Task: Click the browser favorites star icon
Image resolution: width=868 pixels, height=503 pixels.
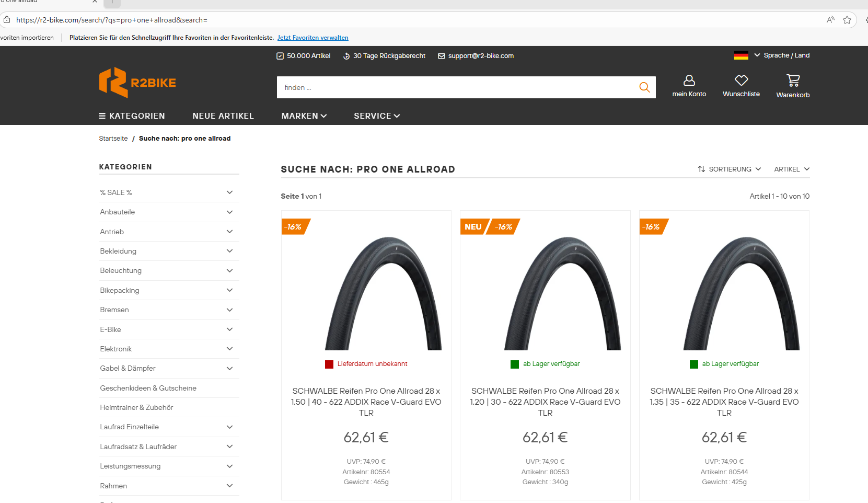Action: (847, 20)
